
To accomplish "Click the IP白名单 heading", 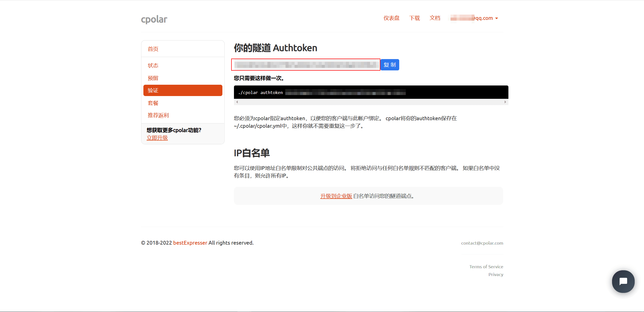I will coord(252,153).
